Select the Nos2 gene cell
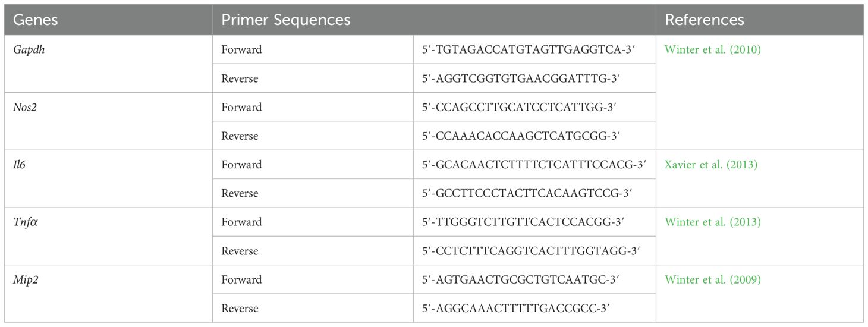The height and width of the screenshot is (327, 868). tap(108, 121)
